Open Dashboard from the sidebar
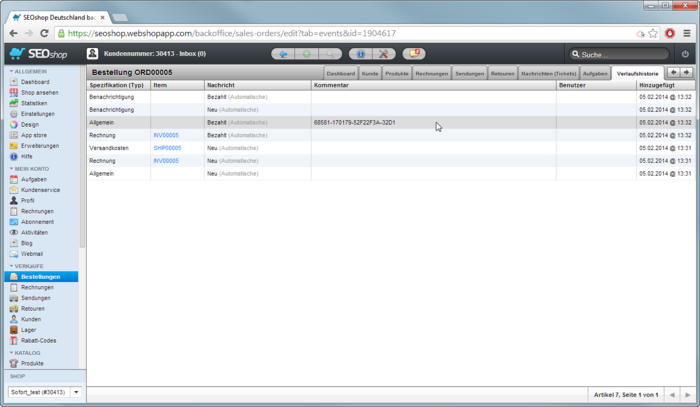The width and height of the screenshot is (700, 407). (x=34, y=82)
